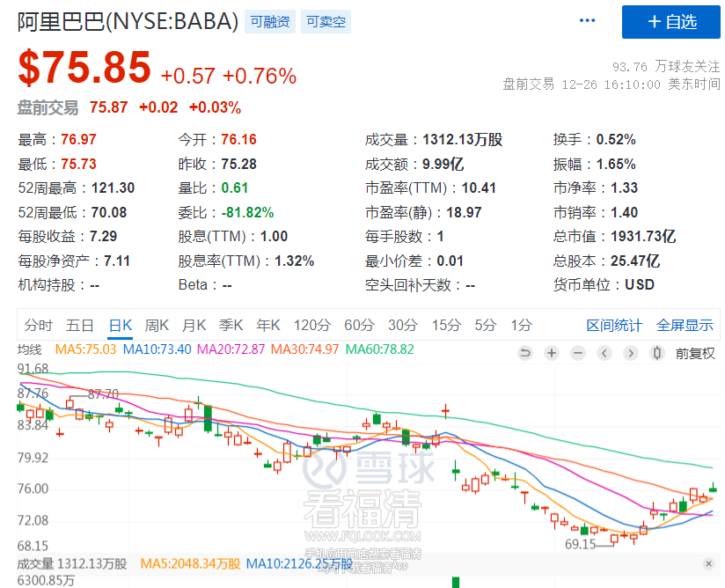Click the MA20:72.87 indicator label
This screenshot has width=725, height=588.
[231, 349]
